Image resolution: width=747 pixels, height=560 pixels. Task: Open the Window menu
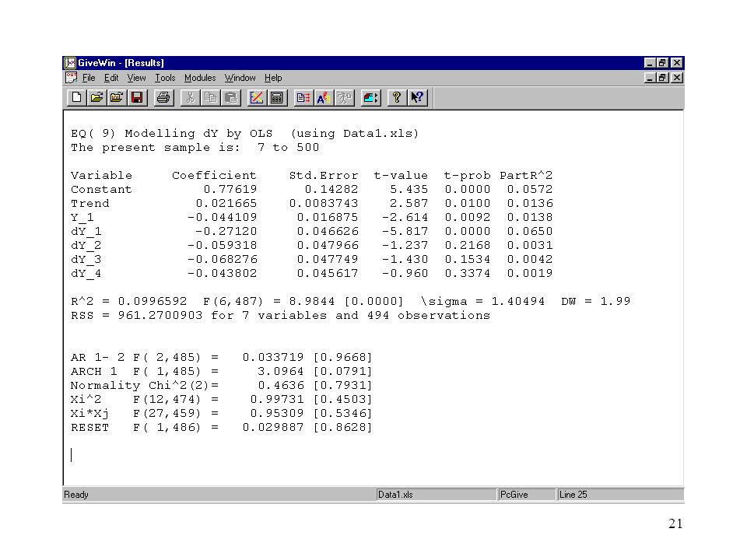click(240, 78)
